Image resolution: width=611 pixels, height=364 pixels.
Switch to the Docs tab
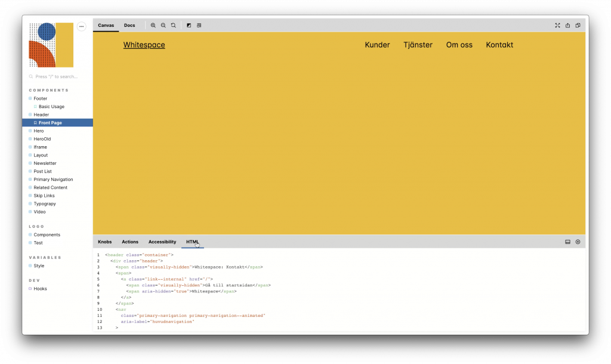(129, 26)
